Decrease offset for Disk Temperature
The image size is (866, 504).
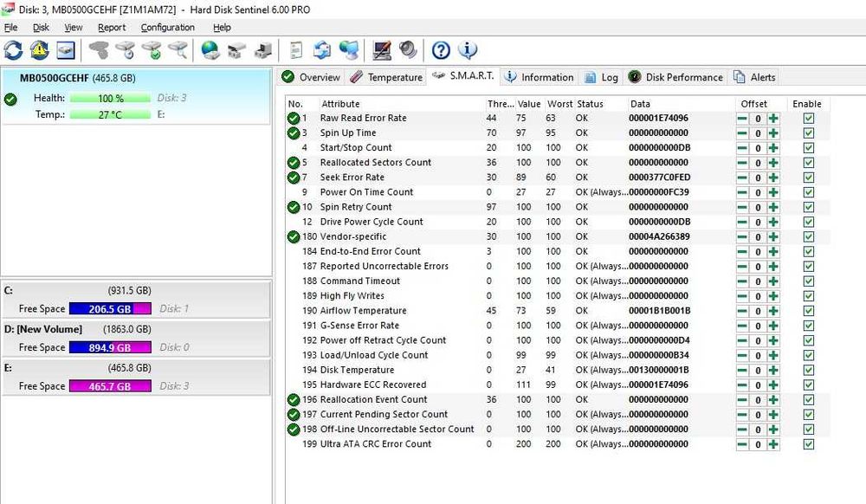742,371
